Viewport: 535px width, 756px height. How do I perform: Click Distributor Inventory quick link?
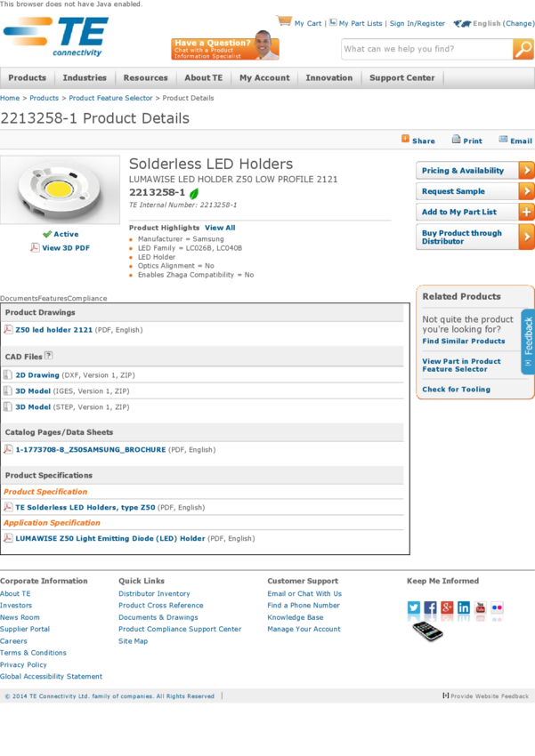[x=154, y=593]
